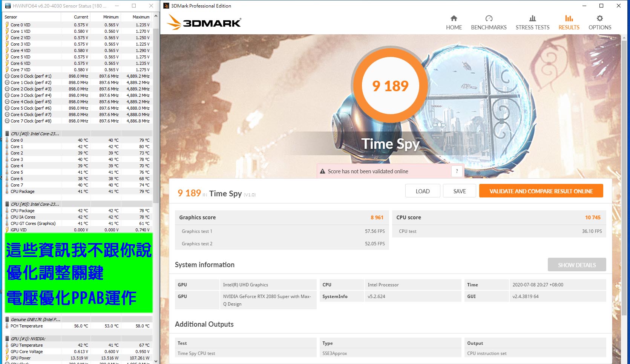Click the stress tests bar-chart icon

coord(533,18)
